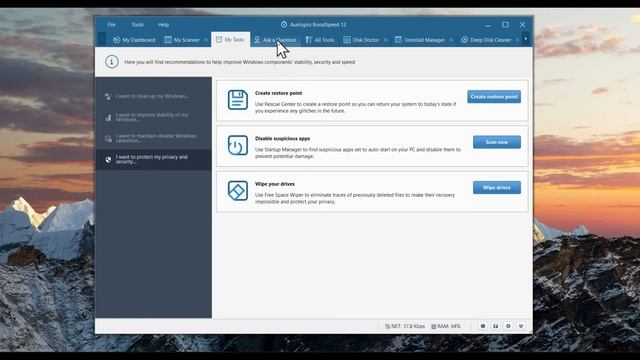Image resolution: width=640 pixels, height=360 pixels.
Task: Open the Ask a Question tab
Action: 276,40
